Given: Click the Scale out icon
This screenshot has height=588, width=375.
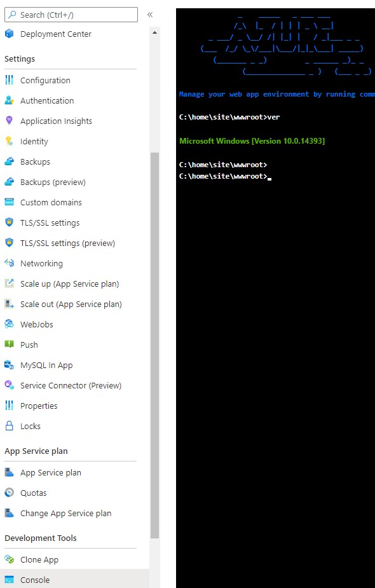Looking at the screenshot, I should click(x=9, y=304).
